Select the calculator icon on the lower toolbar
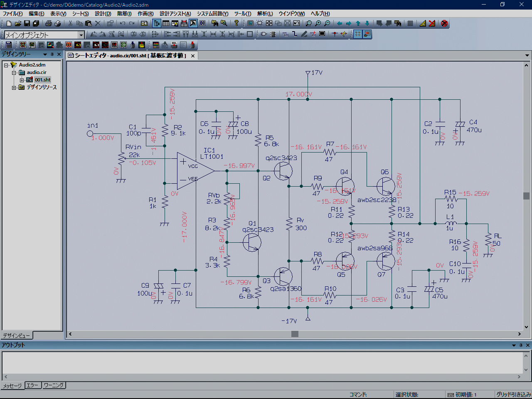 tap(9, 45)
